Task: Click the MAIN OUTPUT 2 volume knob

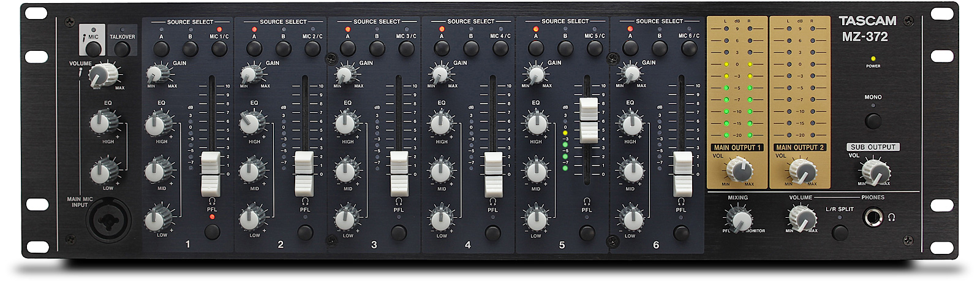Action: (801, 170)
